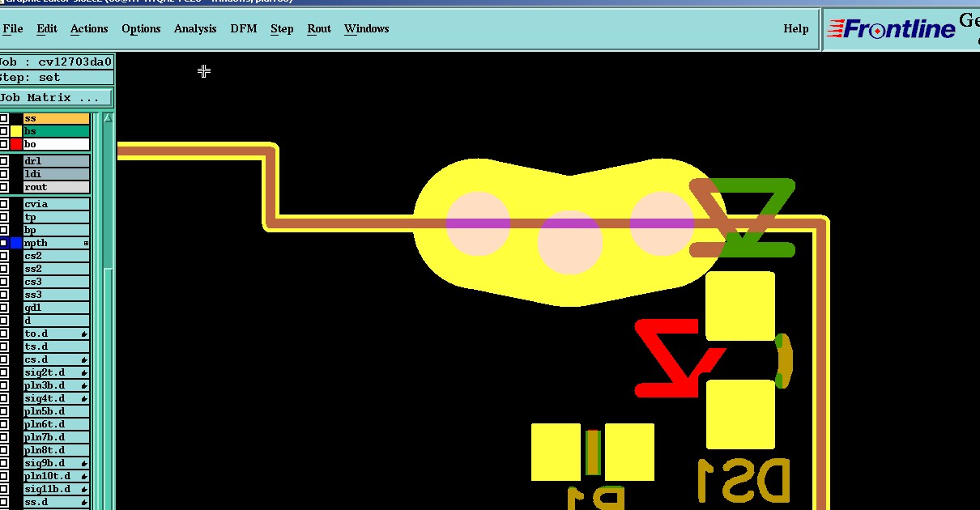Select the ts.d layer name
Image resolution: width=980 pixels, height=510 pixels.
(56, 346)
